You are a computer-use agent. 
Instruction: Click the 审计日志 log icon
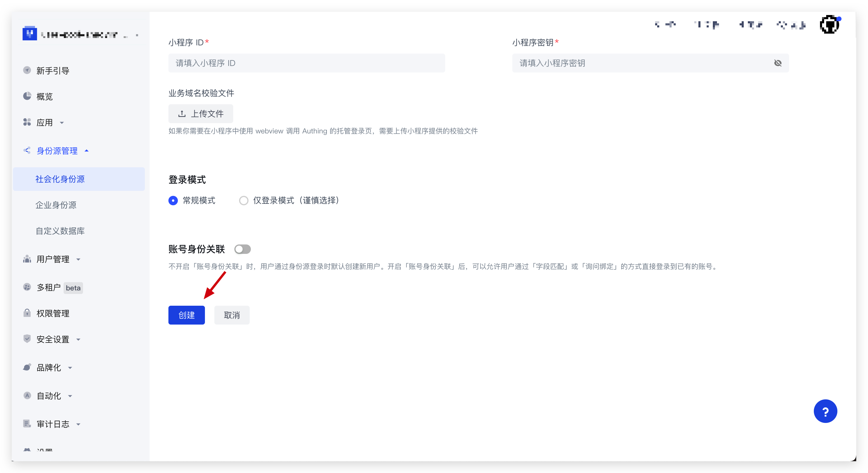click(27, 424)
